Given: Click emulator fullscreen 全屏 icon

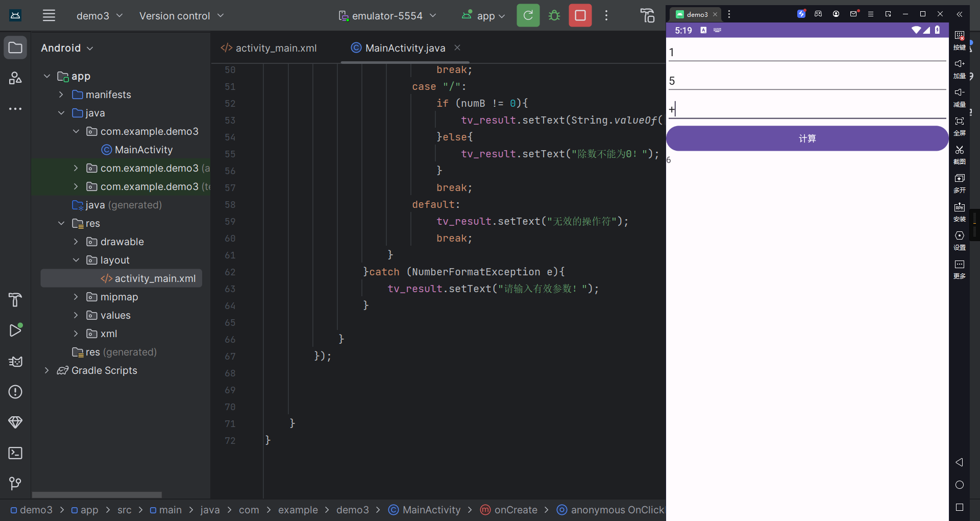Looking at the screenshot, I should point(960,126).
